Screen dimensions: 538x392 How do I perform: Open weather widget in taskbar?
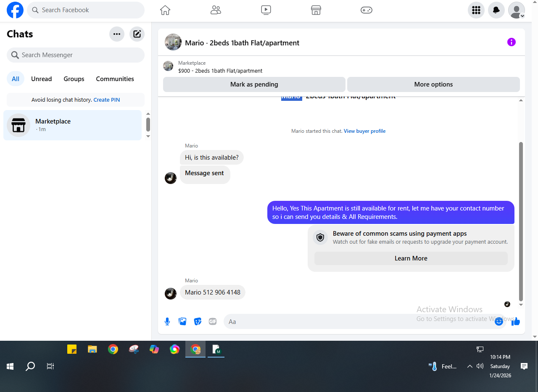click(443, 366)
